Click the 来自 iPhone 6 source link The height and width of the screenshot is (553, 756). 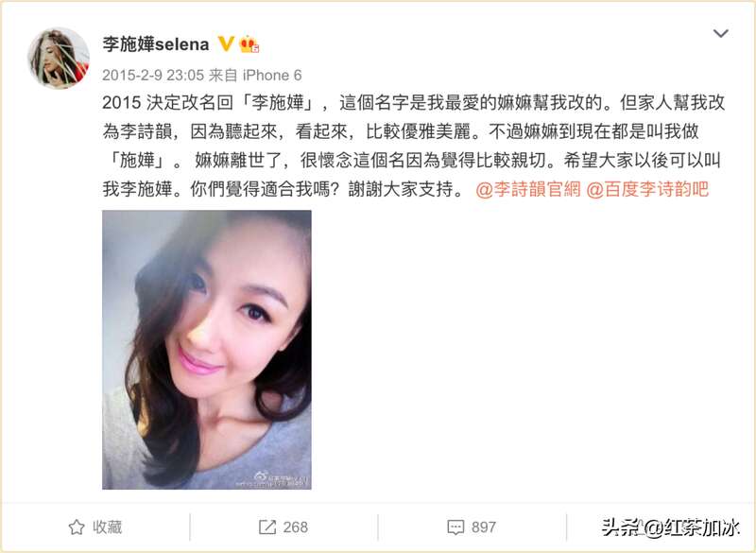point(255,76)
